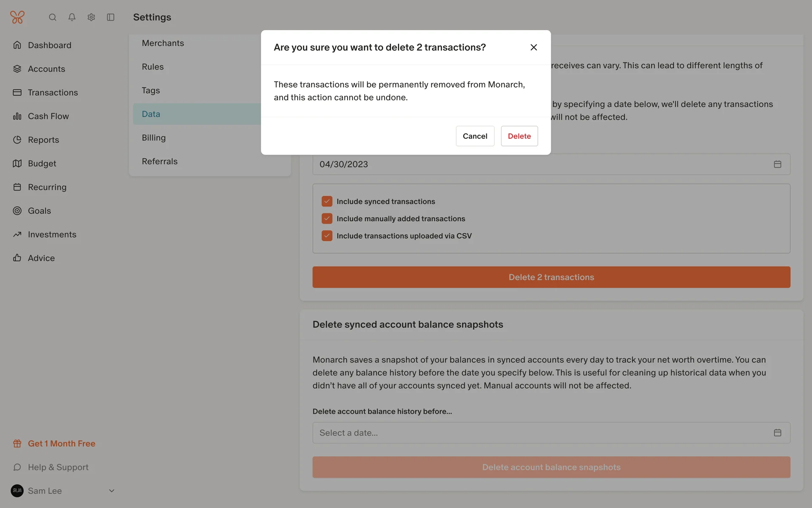Open Investments from sidebar
The width and height of the screenshot is (812, 508).
coord(52,235)
